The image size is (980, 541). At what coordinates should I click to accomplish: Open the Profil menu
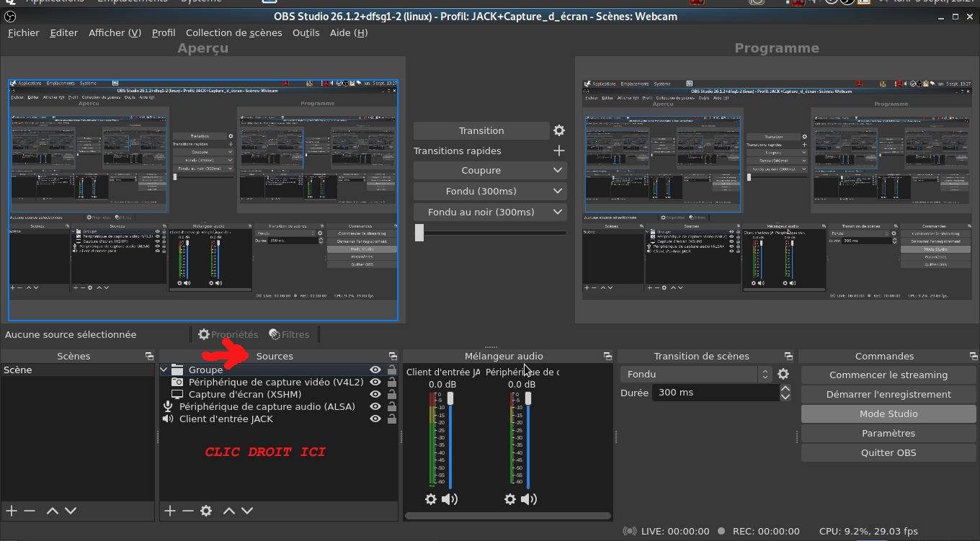pyautogui.click(x=164, y=32)
